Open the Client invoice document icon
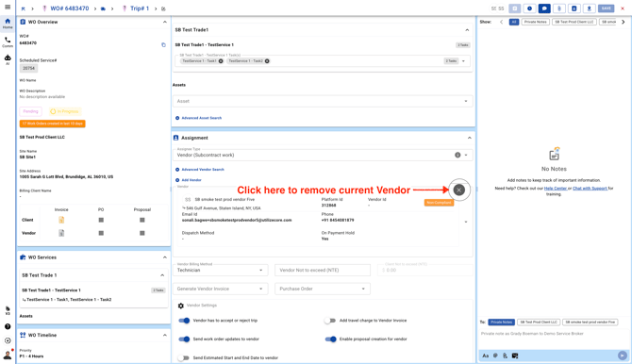The image size is (632, 364). point(61,220)
